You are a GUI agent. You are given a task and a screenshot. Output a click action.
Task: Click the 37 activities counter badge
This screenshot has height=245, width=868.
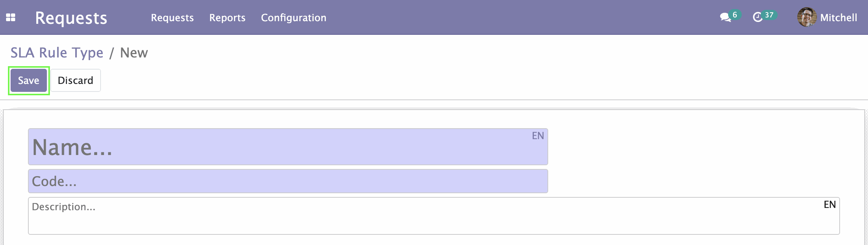tap(769, 15)
